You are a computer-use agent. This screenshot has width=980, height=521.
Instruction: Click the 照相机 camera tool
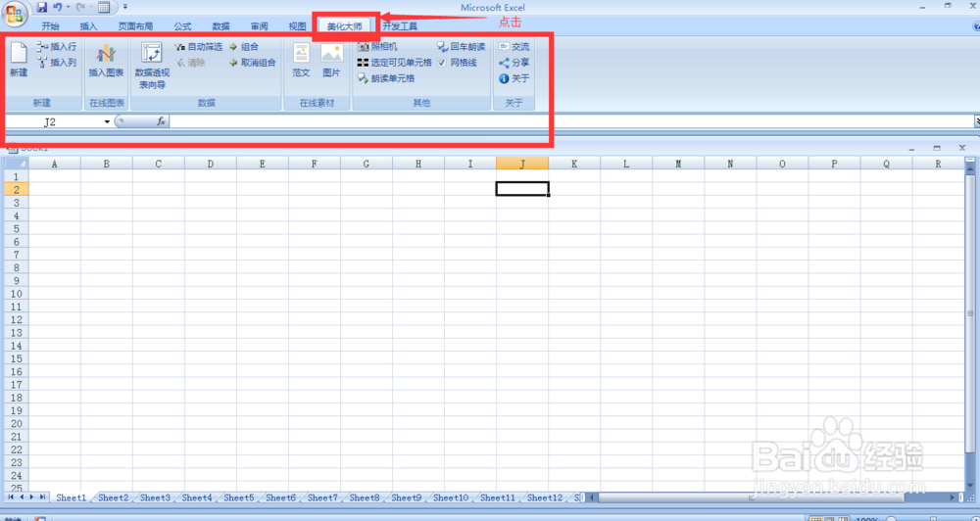377,47
